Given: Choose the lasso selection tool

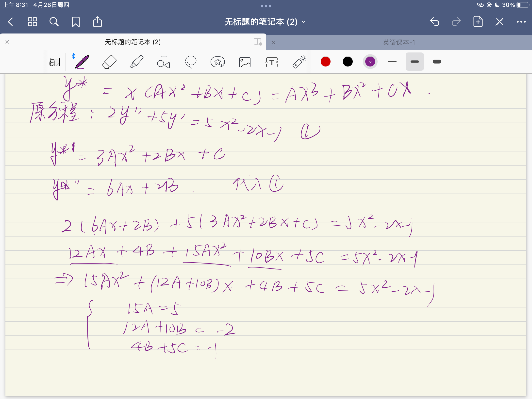Looking at the screenshot, I should click(x=191, y=62).
